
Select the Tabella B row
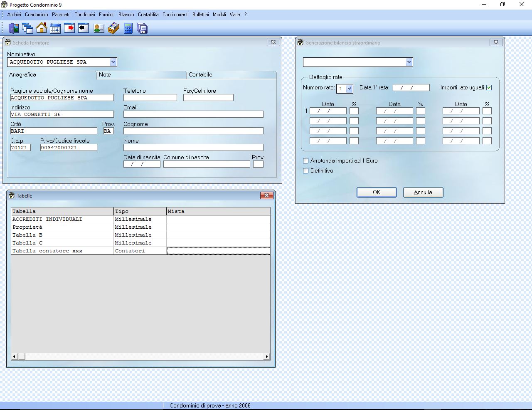point(140,235)
